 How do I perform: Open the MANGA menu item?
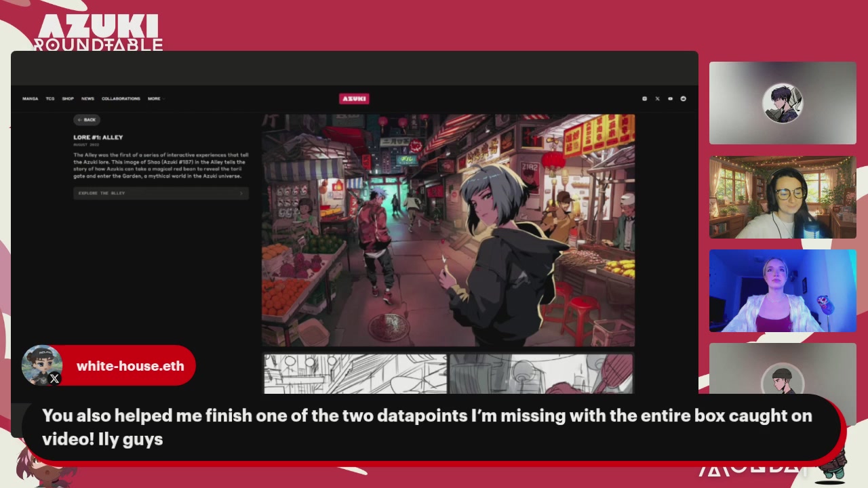(x=30, y=99)
